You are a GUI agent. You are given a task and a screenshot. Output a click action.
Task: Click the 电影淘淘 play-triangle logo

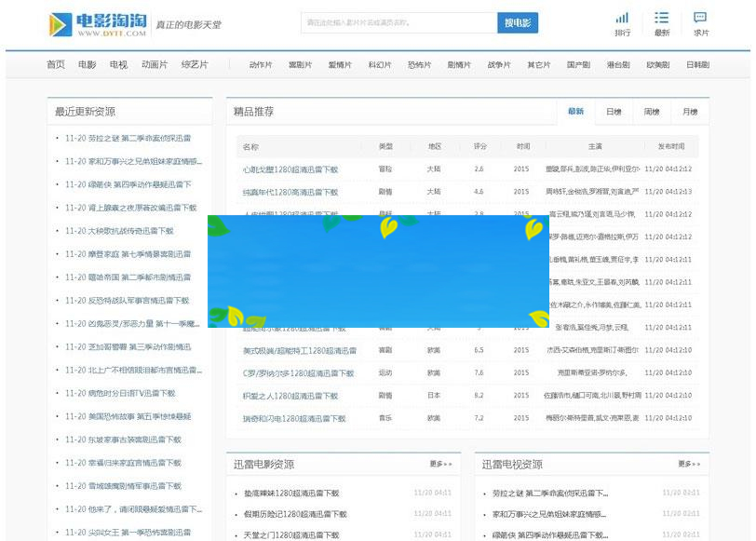click(x=58, y=22)
